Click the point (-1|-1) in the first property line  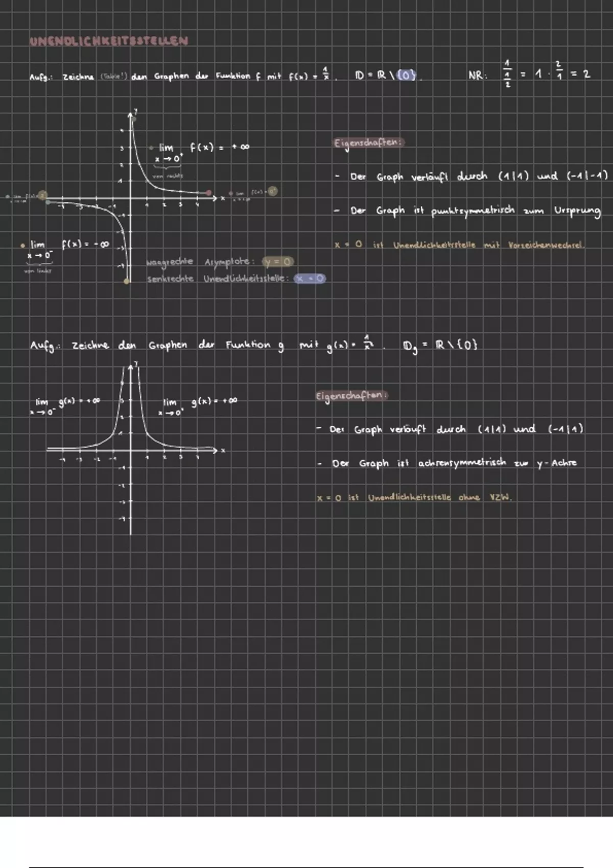pos(587,176)
